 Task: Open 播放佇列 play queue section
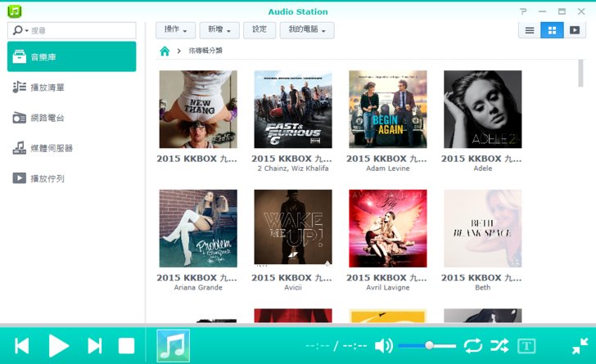point(72,178)
